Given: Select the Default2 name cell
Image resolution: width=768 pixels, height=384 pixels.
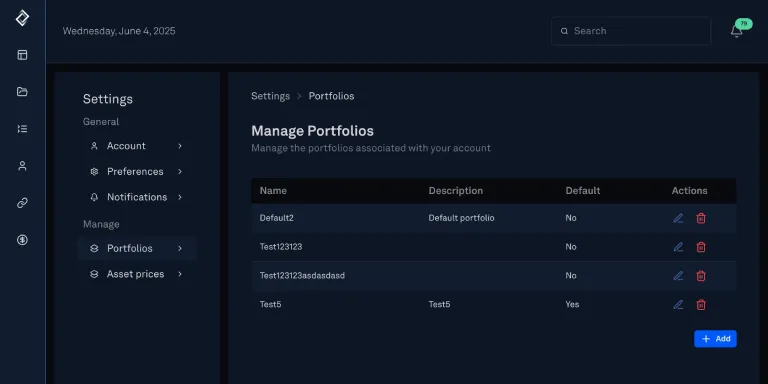Looking at the screenshot, I should point(277,218).
